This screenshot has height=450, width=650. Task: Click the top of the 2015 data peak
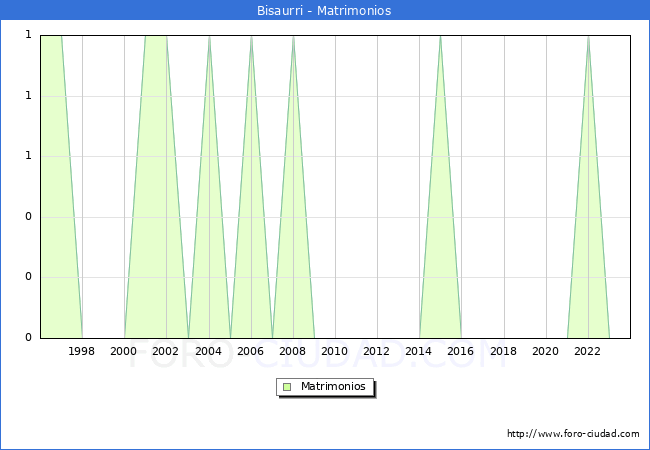tap(440, 37)
